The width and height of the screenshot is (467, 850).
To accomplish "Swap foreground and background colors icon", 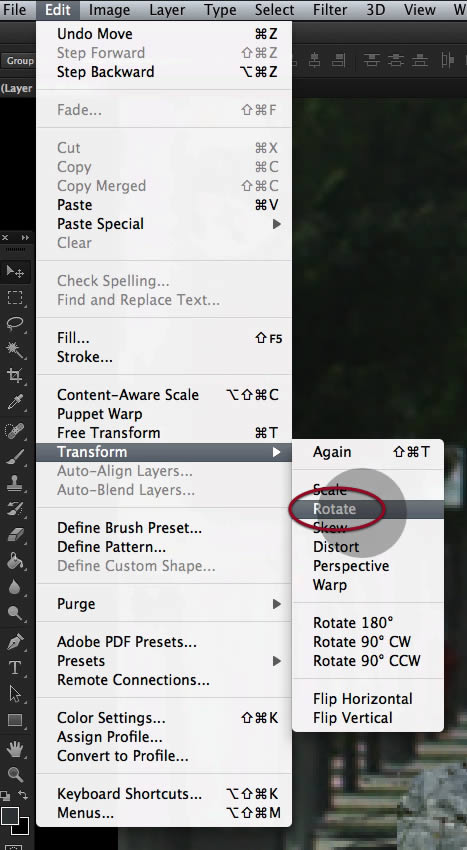I will pyautogui.click(x=23, y=795).
